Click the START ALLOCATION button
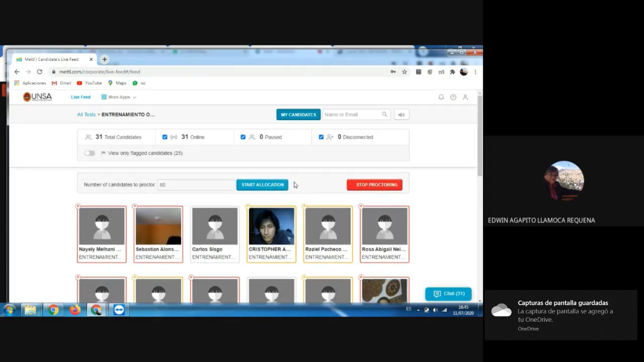The image size is (644, 362). (x=262, y=185)
